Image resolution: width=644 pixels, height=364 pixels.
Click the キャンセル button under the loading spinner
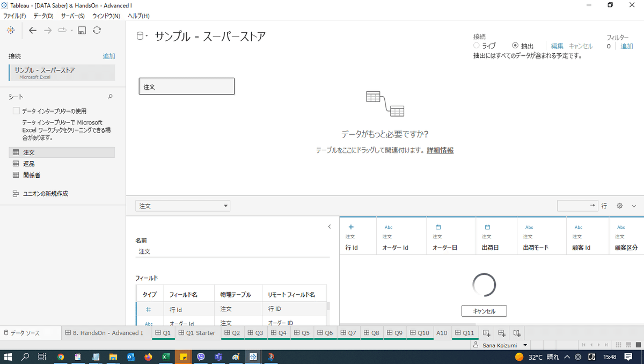[484, 311]
